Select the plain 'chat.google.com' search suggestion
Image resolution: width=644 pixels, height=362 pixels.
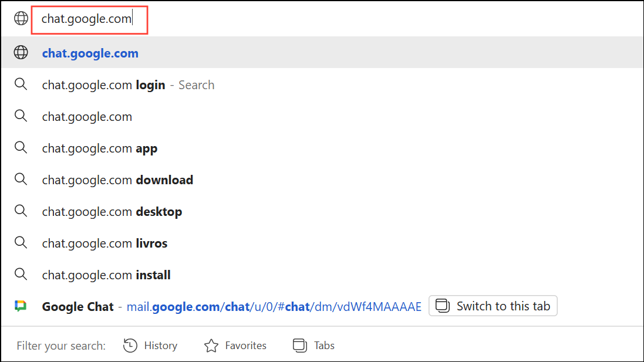click(322, 116)
